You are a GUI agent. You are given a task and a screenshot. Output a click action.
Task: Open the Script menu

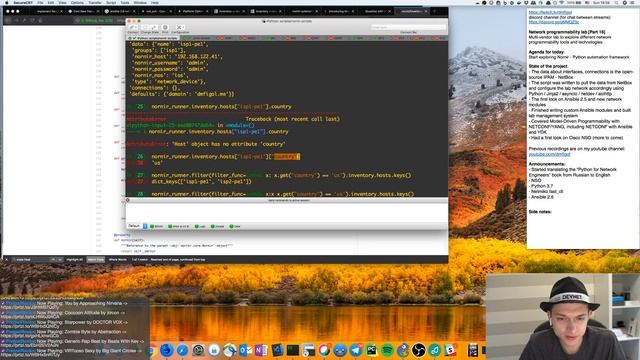coord(111,2)
